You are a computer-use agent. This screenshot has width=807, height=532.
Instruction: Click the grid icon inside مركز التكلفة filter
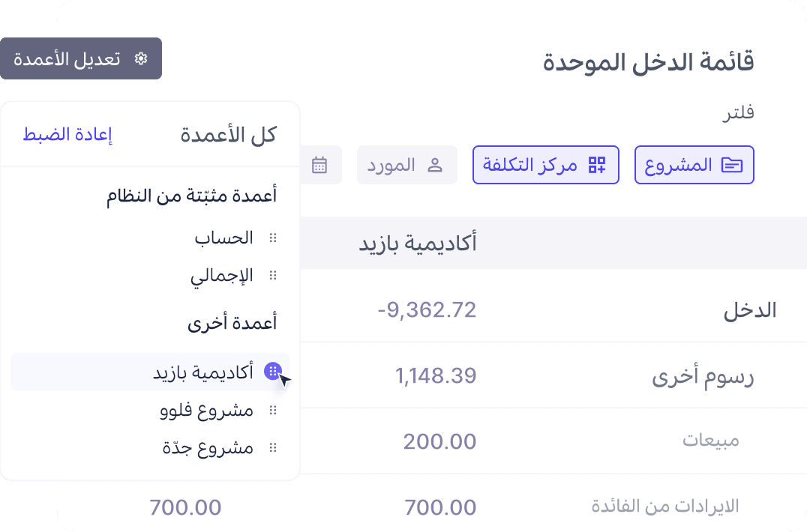tap(598, 165)
